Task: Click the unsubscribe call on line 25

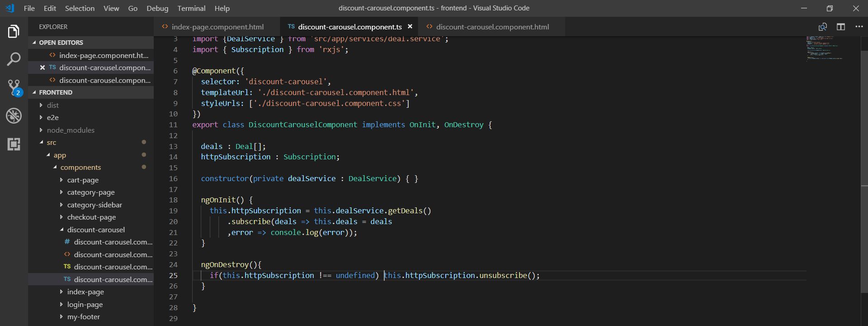Action: [x=503, y=275]
